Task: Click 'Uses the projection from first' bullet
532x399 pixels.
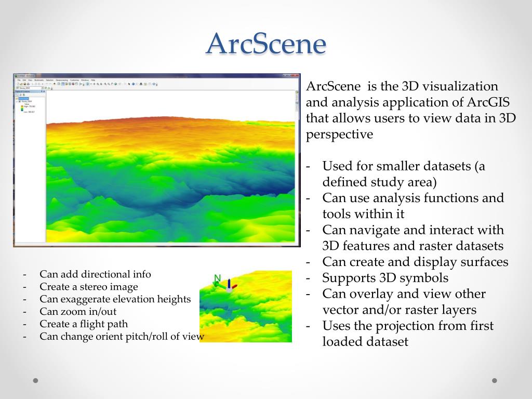Action: click(x=408, y=334)
